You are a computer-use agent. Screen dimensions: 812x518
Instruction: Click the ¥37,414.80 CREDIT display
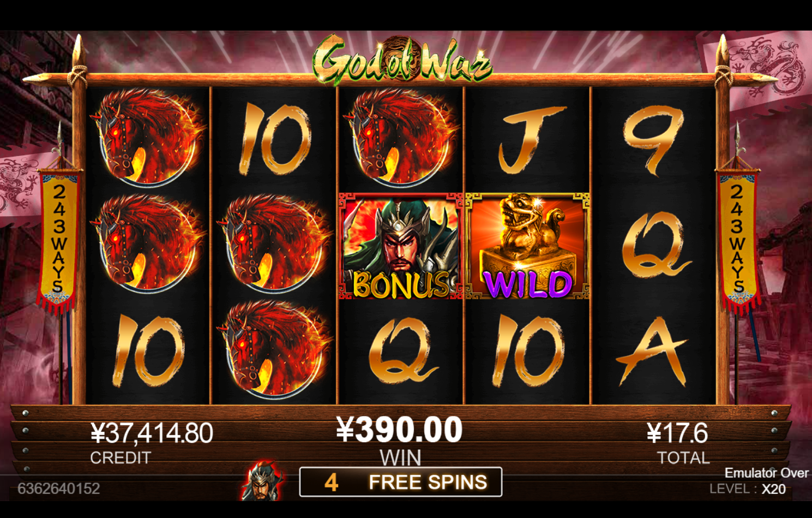coord(152,433)
